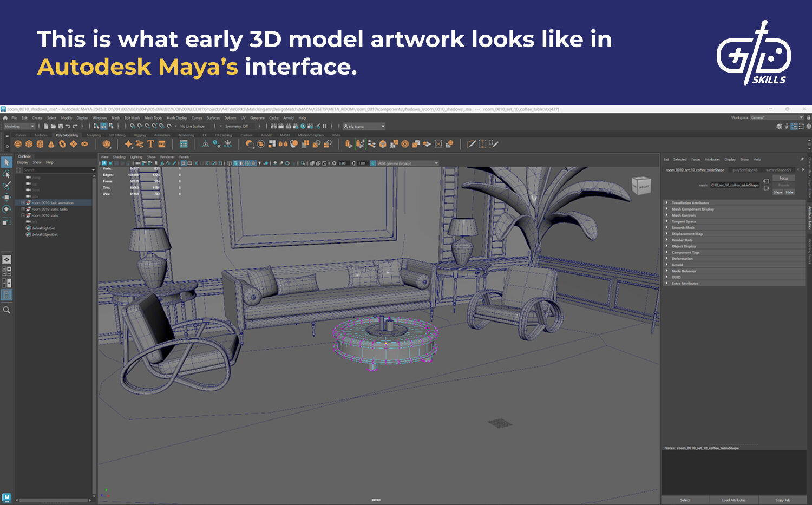Click the Maya home icon
Viewport: 812px width, 505px height.
tap(5, 117)
